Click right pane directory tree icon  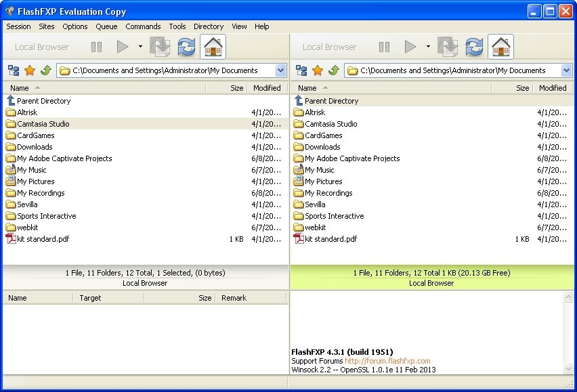coord(301,70)
